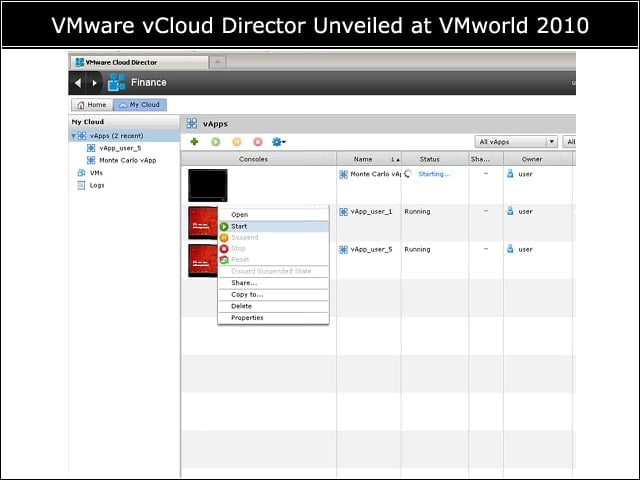Sort by the Sha... column header

pyautogui.click(x=486, y=159)
